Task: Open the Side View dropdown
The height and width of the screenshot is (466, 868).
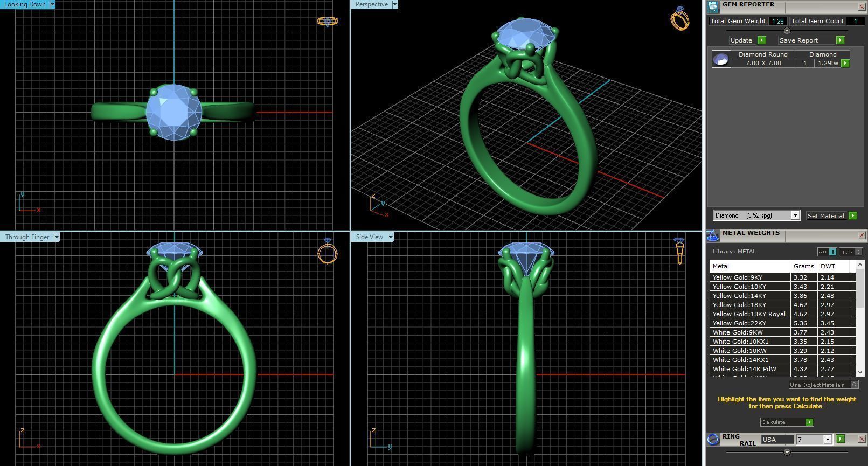Action: pos(391,237)
